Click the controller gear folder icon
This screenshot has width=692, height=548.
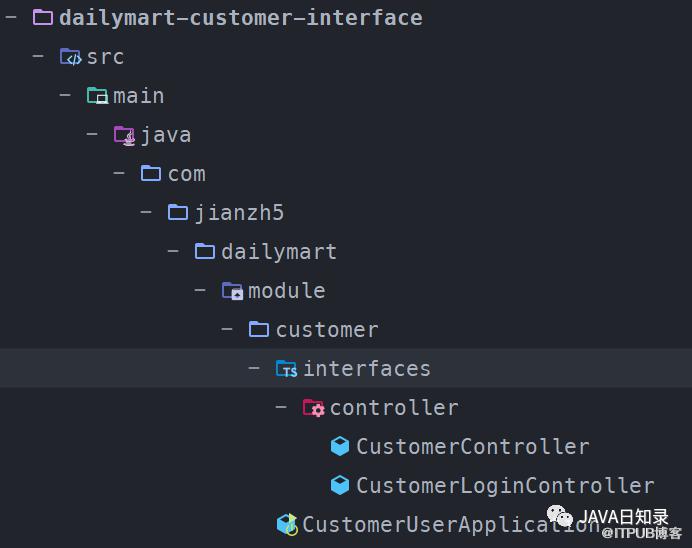click(x=313, y=408)
